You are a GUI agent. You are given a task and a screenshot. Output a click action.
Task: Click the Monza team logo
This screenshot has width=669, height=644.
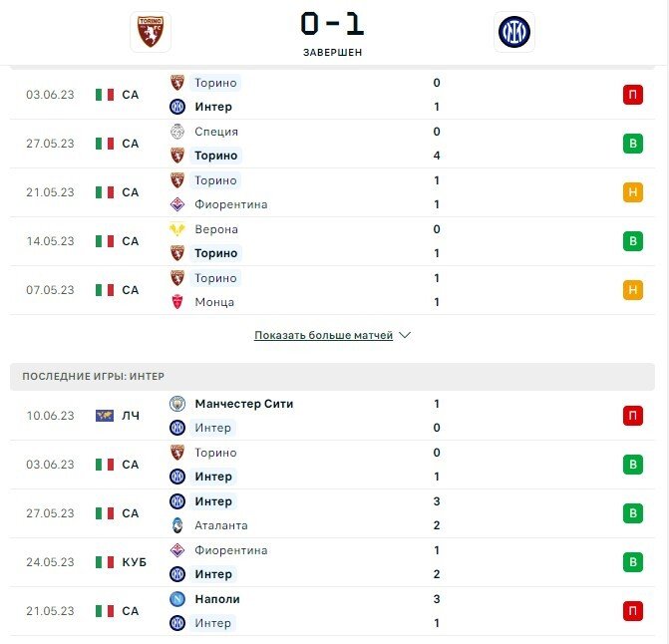[176, 302]
